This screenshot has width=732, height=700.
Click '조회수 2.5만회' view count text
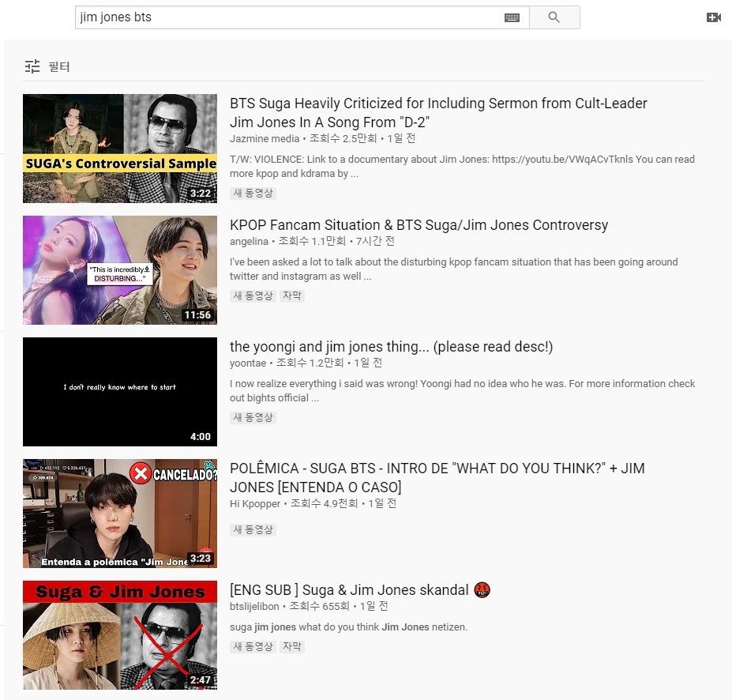pos(343,139)
